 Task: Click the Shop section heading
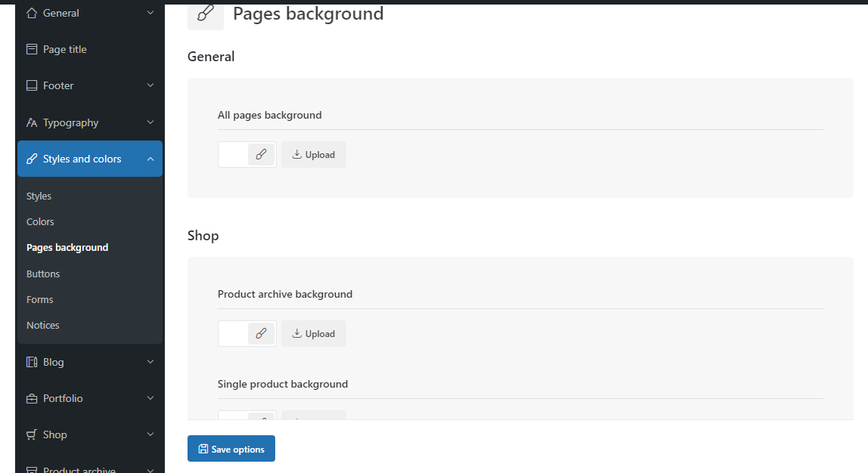203,236
